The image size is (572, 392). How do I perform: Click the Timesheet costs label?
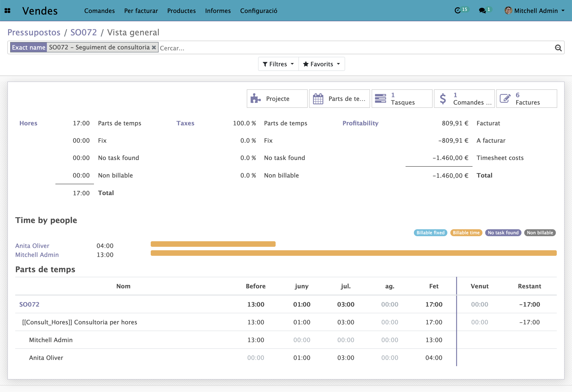click(500, 158)
